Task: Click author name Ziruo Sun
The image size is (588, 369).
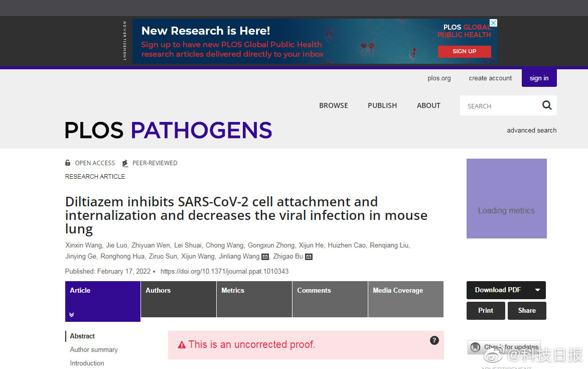Action: point(163,257)
